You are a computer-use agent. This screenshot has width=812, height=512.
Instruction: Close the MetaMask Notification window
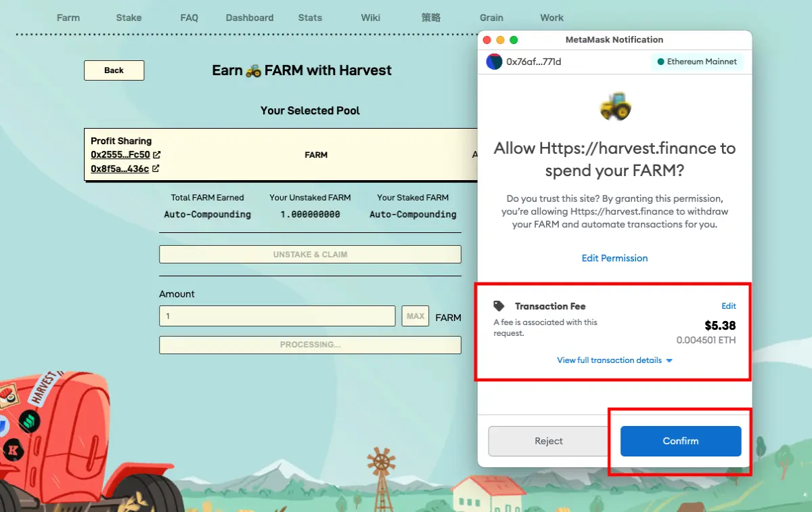coord(487,40)
